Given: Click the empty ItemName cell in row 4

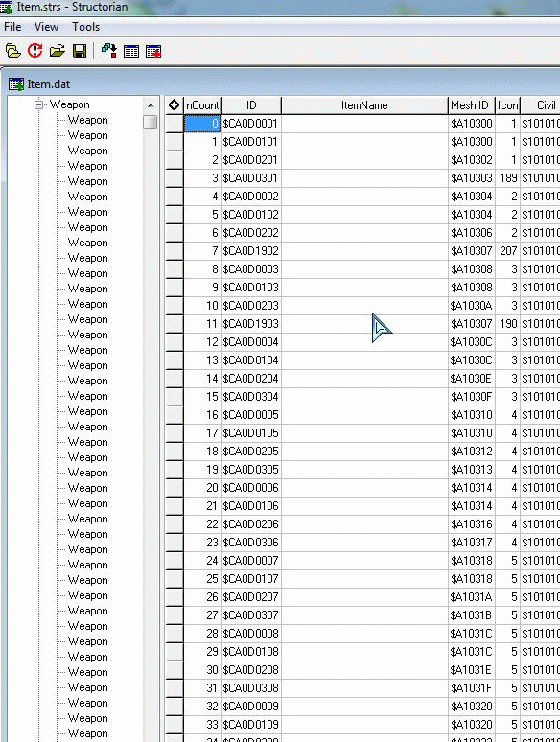Looking at the screenshot, I should [x=364, y=197].
